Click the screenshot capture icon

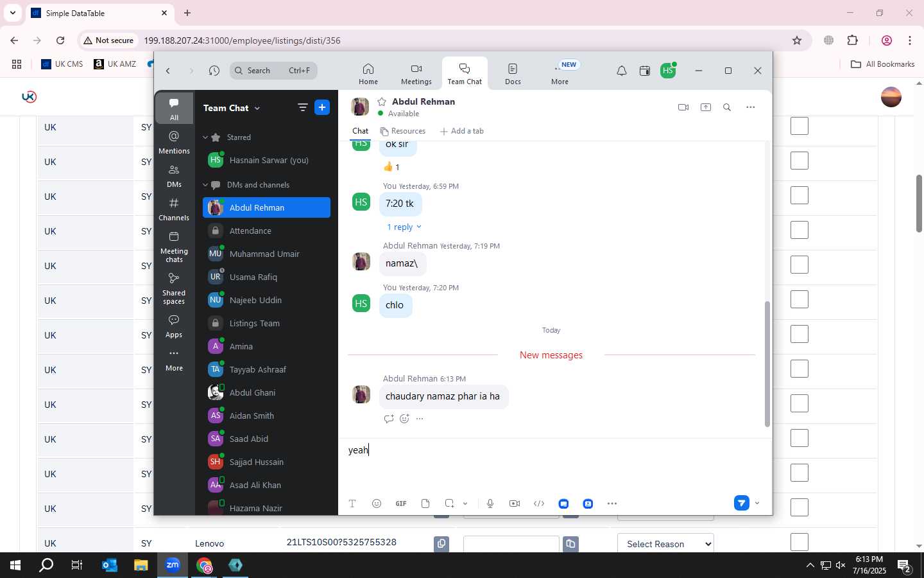point(450,504)
